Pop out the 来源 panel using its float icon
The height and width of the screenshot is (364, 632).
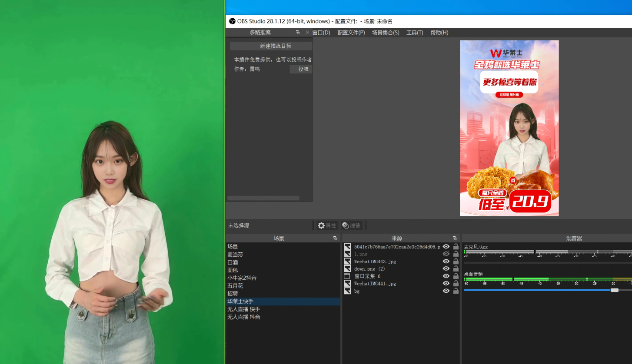tap(455, 238)
